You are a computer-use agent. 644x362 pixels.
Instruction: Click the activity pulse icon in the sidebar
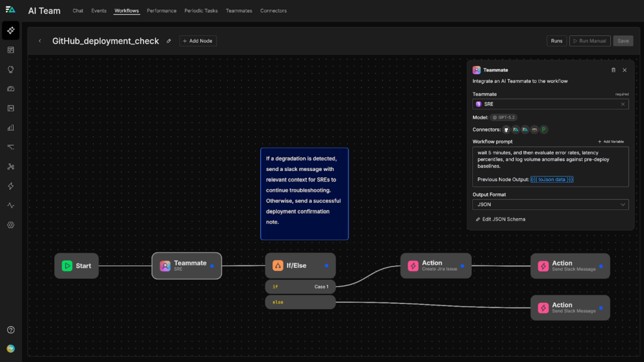pos(11,206)
